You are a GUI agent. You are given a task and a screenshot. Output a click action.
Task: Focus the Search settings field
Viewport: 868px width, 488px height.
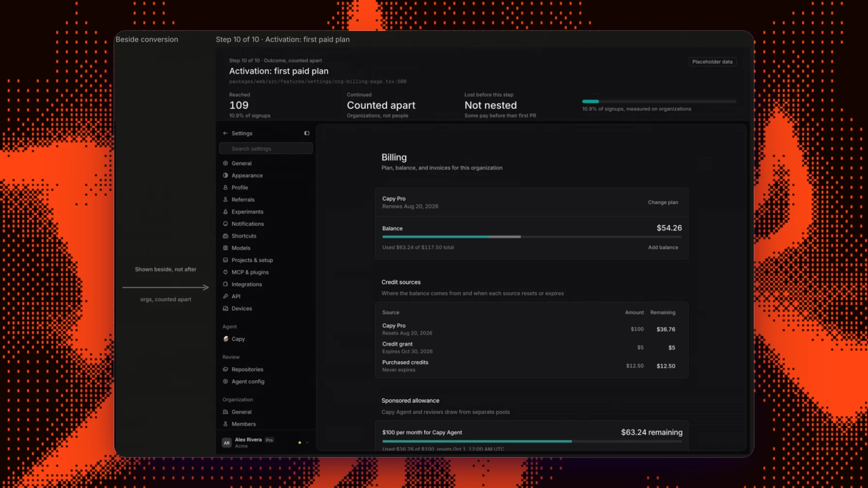click(266, 149)
